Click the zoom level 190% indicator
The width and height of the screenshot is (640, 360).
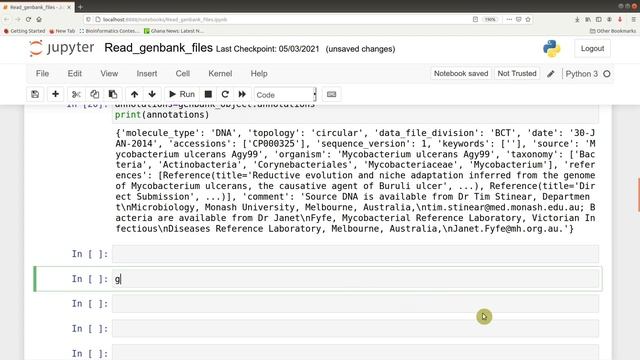coord(490,19)
